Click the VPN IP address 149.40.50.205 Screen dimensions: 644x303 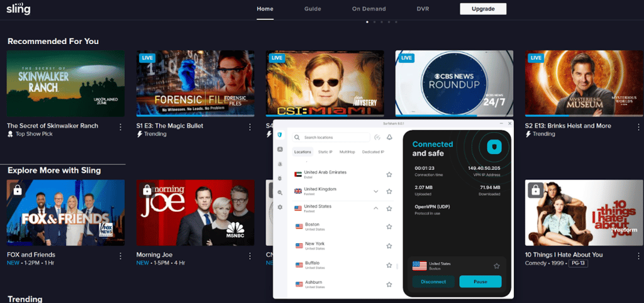click(x=484, y=168)
